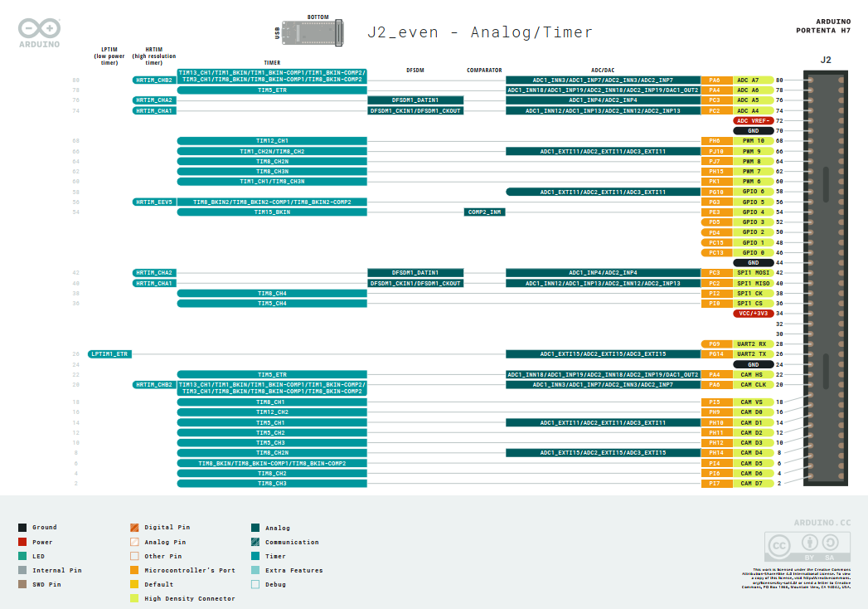Click the HRTIM_EEV5 label

(x=154, y=202)
